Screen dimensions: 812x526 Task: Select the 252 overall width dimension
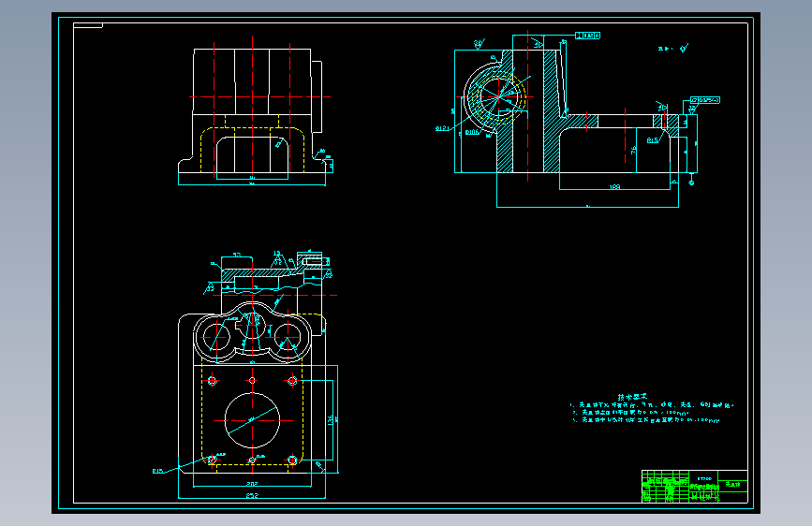(252, 495)
